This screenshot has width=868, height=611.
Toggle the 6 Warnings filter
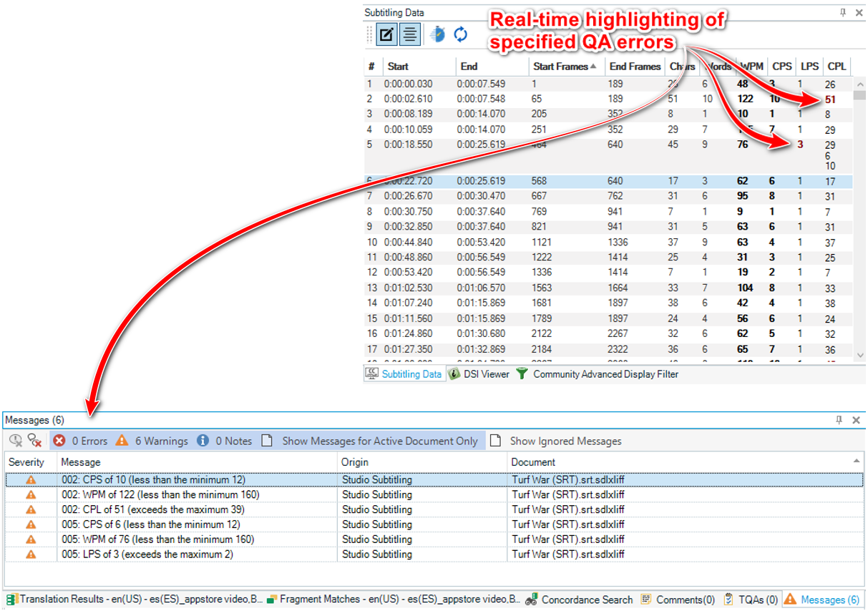coord(152,441)
